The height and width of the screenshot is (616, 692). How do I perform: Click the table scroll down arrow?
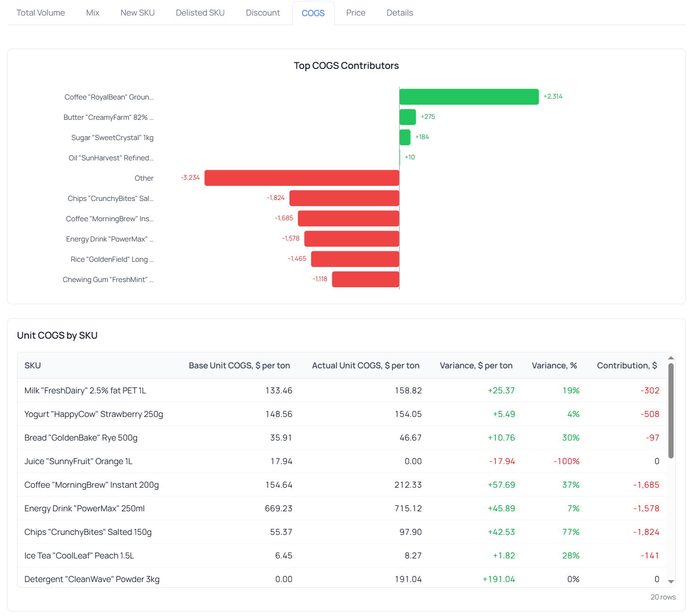click(671, 582)
